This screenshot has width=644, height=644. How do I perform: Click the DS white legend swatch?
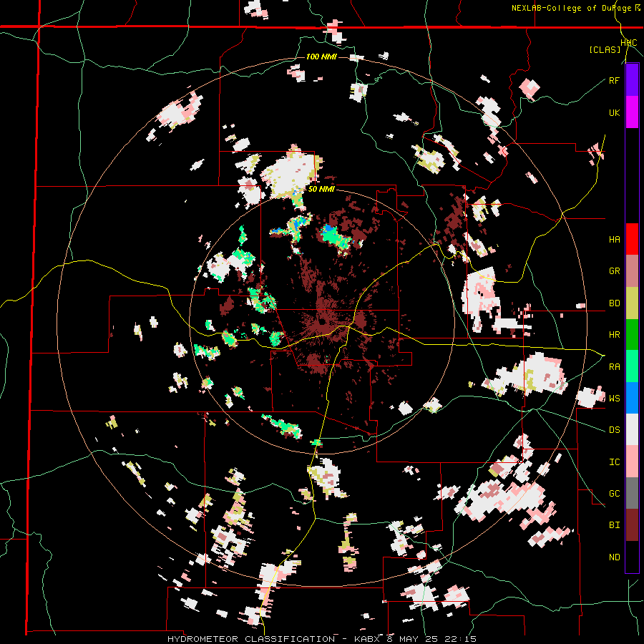click(x=632, y=430)
